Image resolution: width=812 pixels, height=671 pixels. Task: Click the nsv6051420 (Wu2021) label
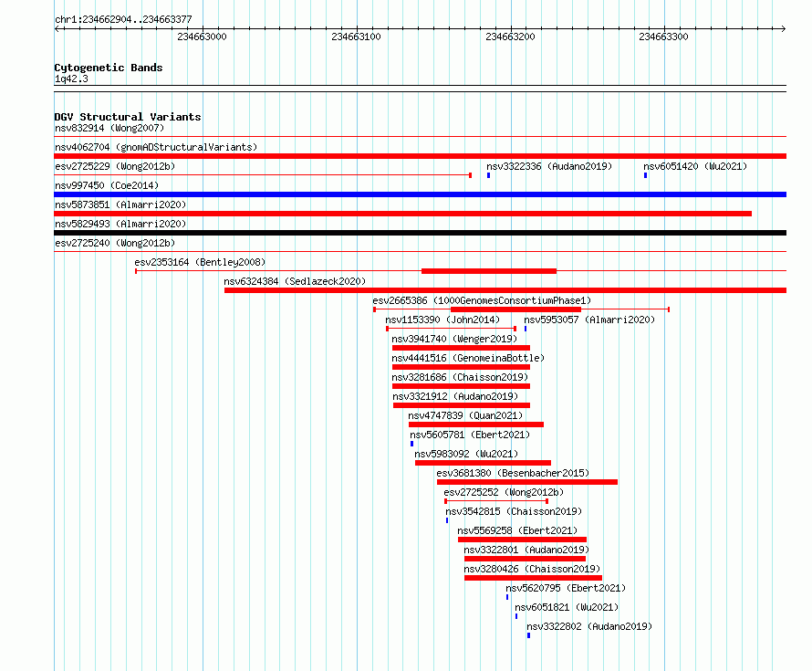tap(695, 166)
